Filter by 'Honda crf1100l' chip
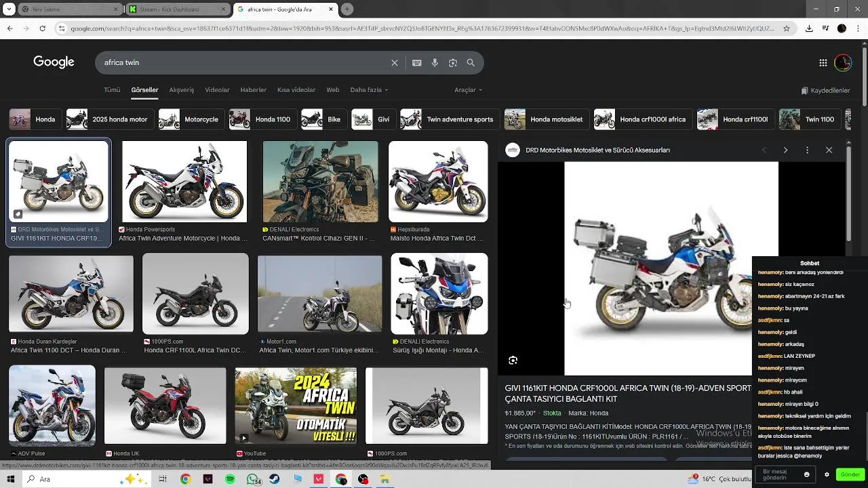 tap(736, 119)
